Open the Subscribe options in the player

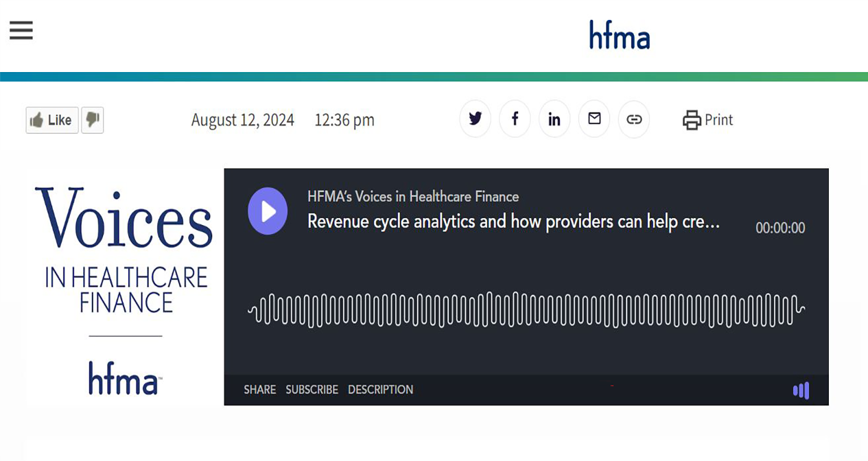click(312, 389)
